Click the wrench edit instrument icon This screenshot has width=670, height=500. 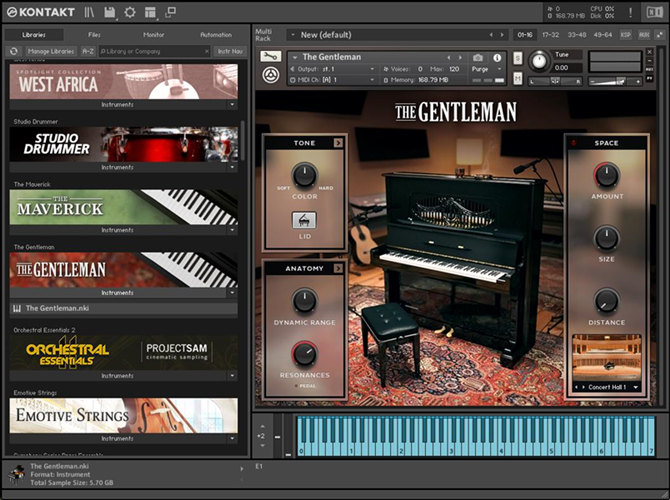pyautogui.click(x=269, y=58)
